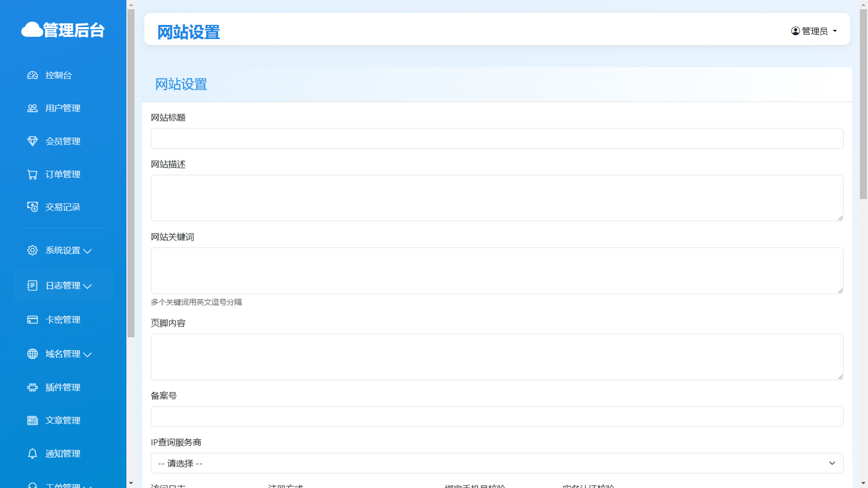The image size is (868, 488).
Task: Click the cloud logo in sidebar header
Action: pyautogui.click(x=32, y=30)
